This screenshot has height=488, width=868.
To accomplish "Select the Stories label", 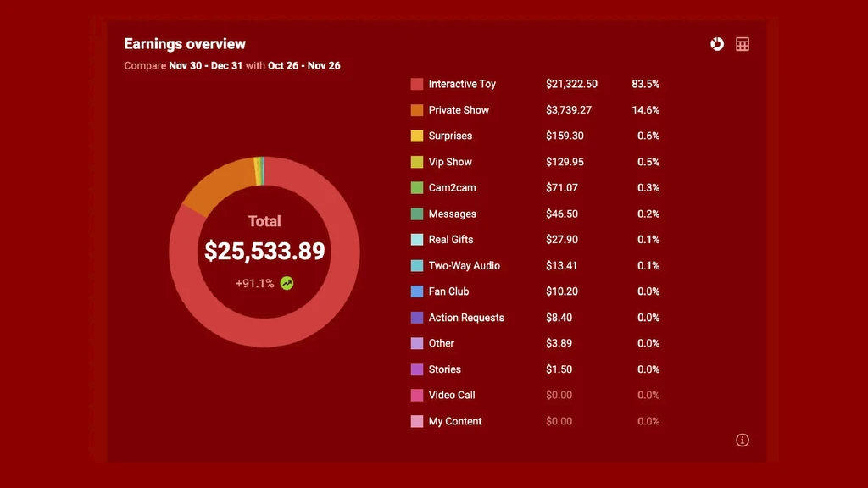I will (x=444, y=369).
